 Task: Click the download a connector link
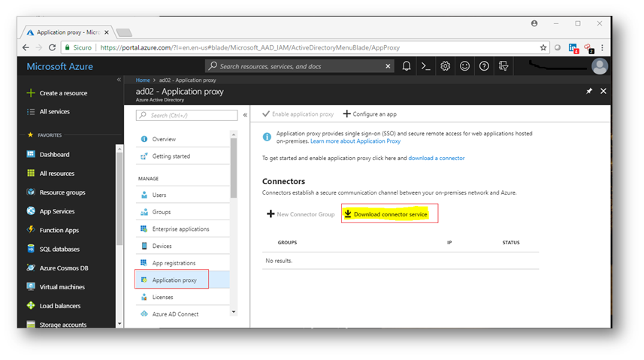coord(436,158)
